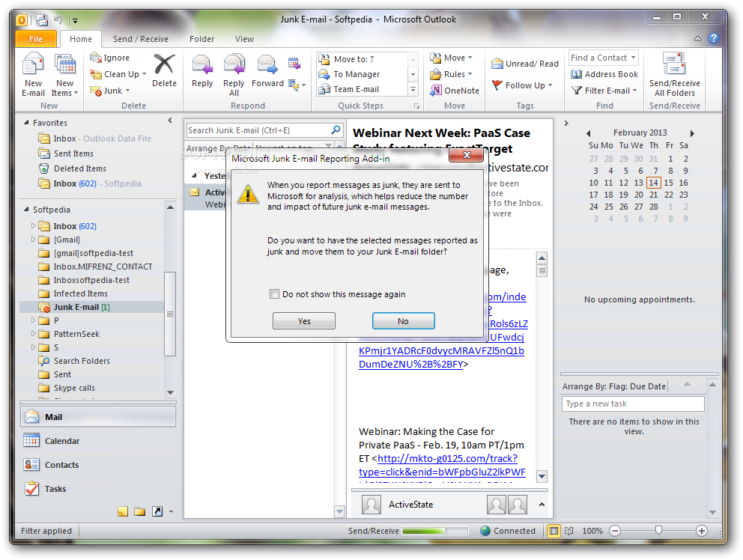Send the message to OneNote
The width and height of the screenshot is (743, 560).
(455, 91)
